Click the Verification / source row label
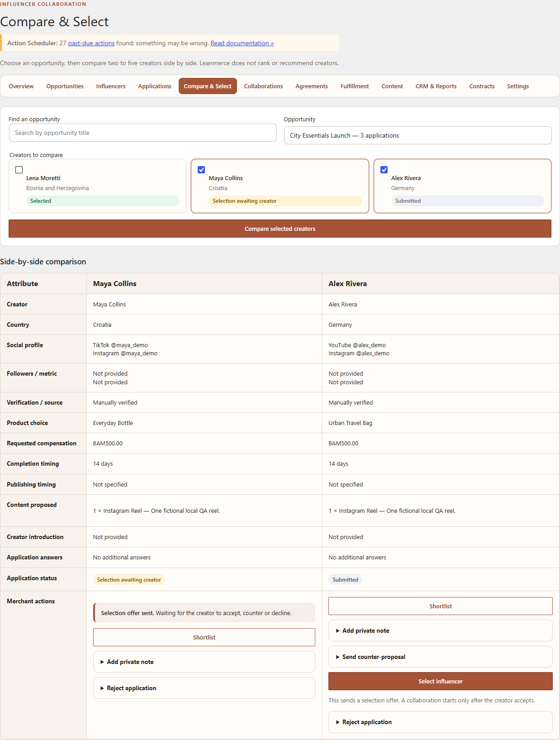The height and width of the screenshot is (740, 560). tap(35, 402)
